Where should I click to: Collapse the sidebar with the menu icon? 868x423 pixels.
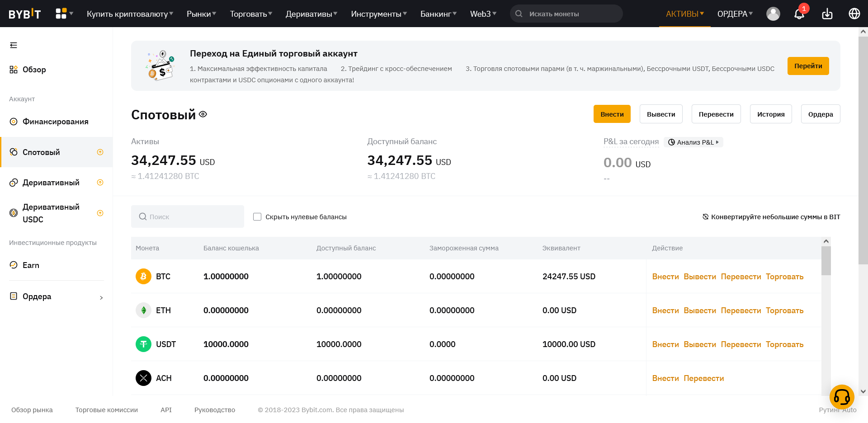pos(14,45)
